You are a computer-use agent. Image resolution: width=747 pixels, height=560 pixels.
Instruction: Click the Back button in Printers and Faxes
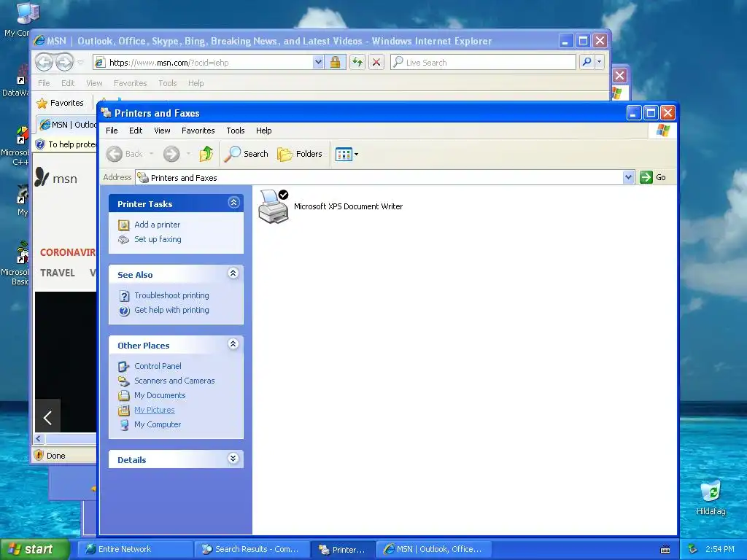[x=124, y=154]
